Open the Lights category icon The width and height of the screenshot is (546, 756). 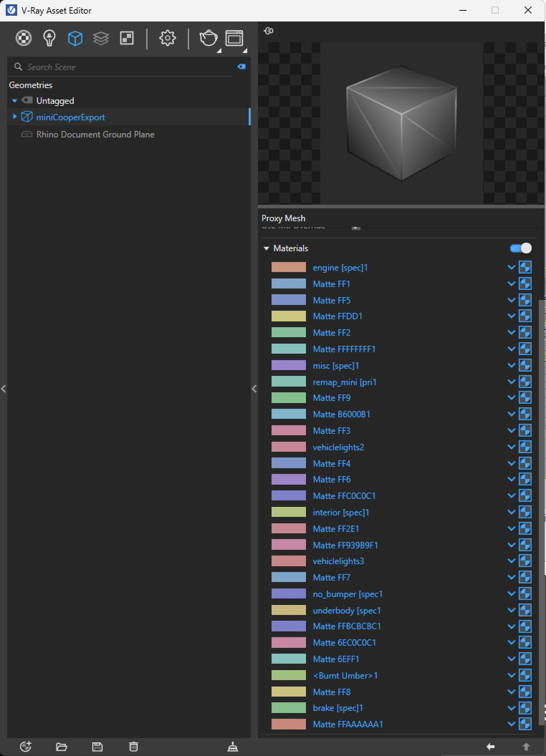coord(49,38)
